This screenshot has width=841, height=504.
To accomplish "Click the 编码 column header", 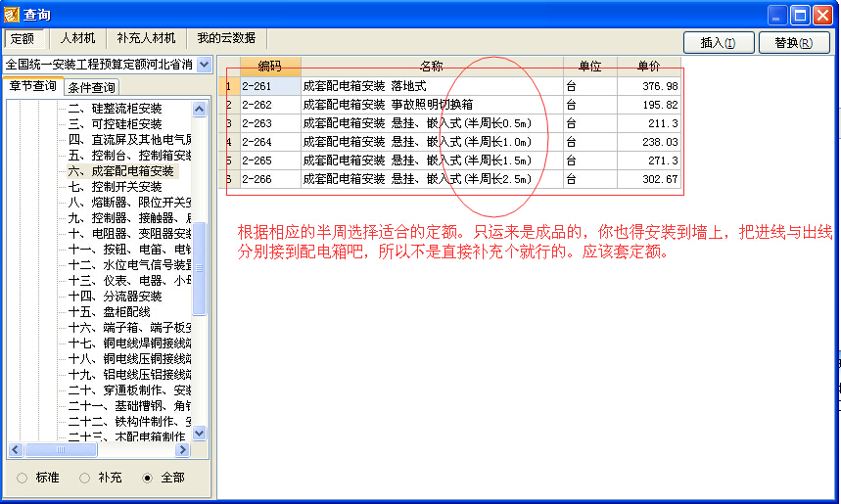I will (x=270, y=67).
